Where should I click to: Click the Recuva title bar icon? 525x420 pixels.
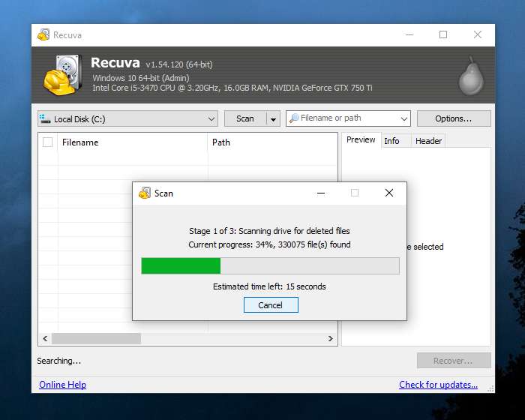[x=43, y=34]
